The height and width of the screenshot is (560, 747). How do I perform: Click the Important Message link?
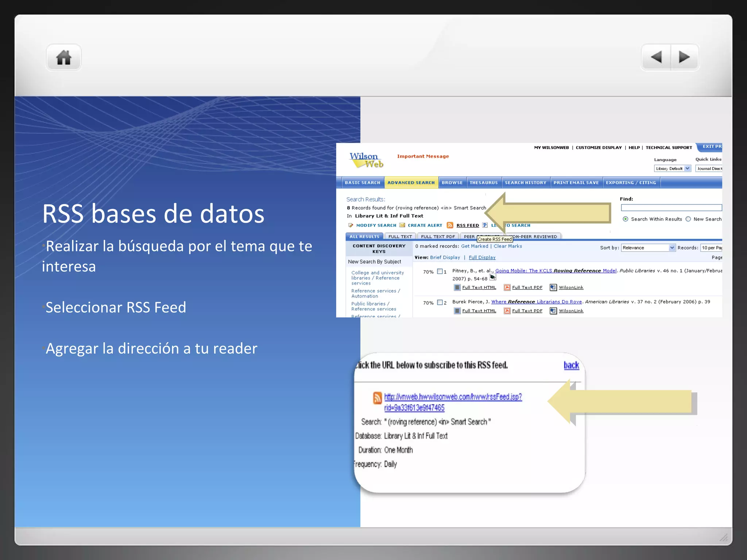[423, 156]
